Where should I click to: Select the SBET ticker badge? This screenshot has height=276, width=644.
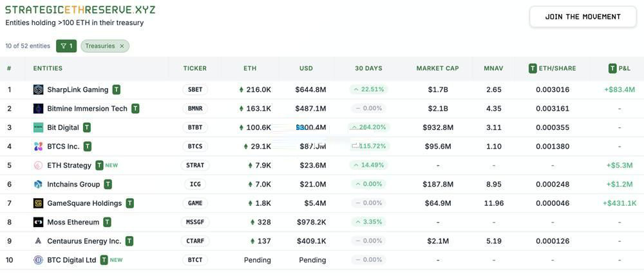(x=195, y=89)
